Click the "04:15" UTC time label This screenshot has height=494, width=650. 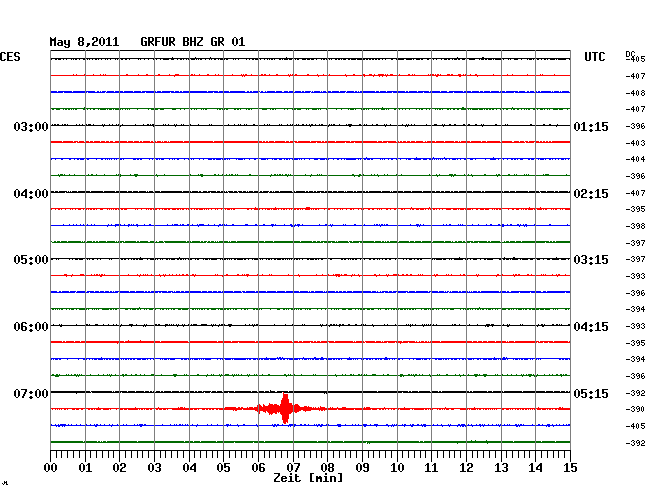click(x=591, y=327)
